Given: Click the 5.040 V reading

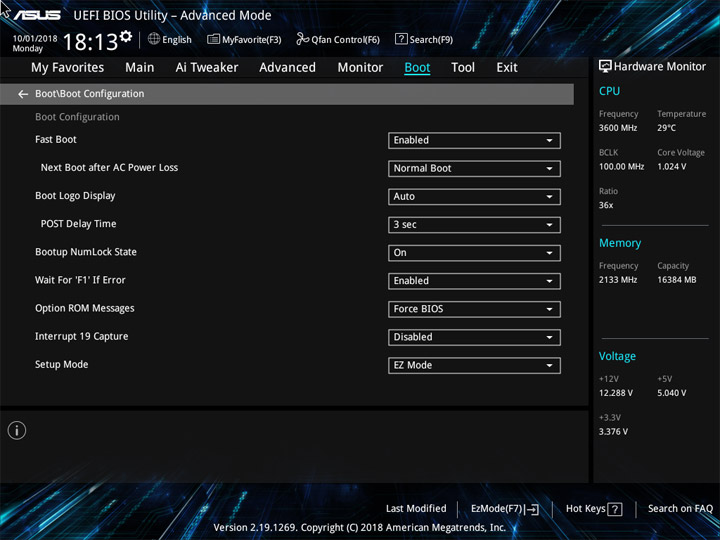Looking at the screenshot, I should click(671, 393).
